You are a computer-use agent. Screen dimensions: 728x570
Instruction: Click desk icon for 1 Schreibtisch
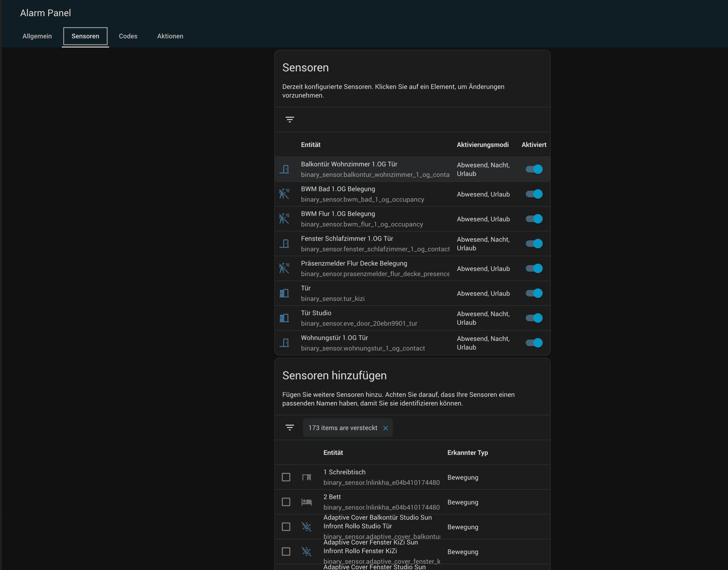tap(307, 477)
